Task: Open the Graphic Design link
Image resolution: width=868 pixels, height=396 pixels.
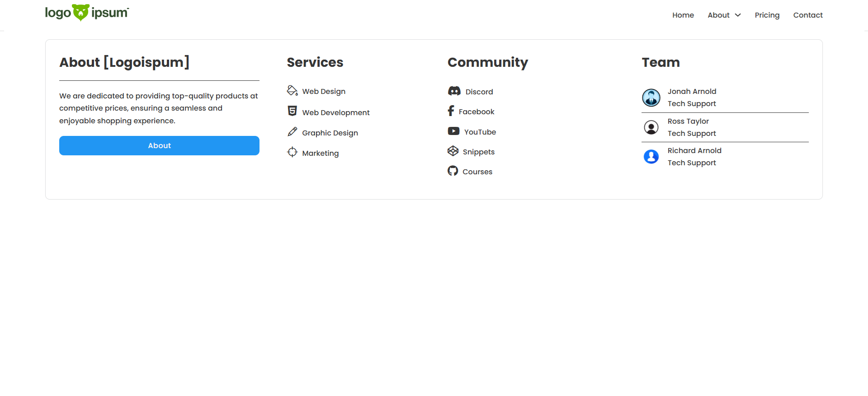Action: tap(330, 133)
